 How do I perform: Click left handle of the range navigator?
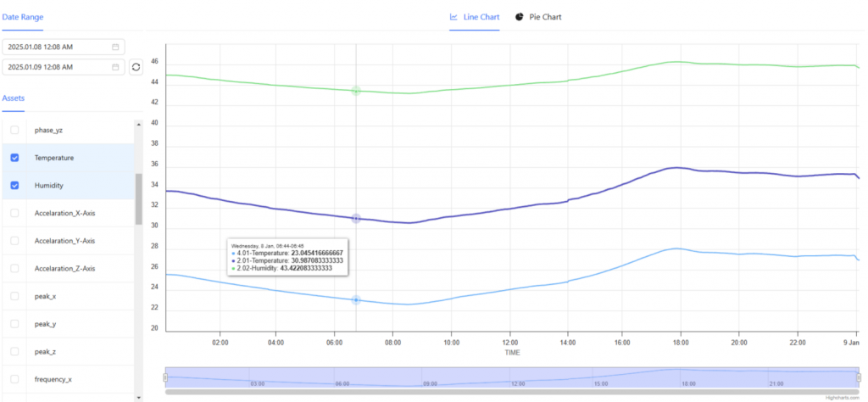click(x=165, y=377)
